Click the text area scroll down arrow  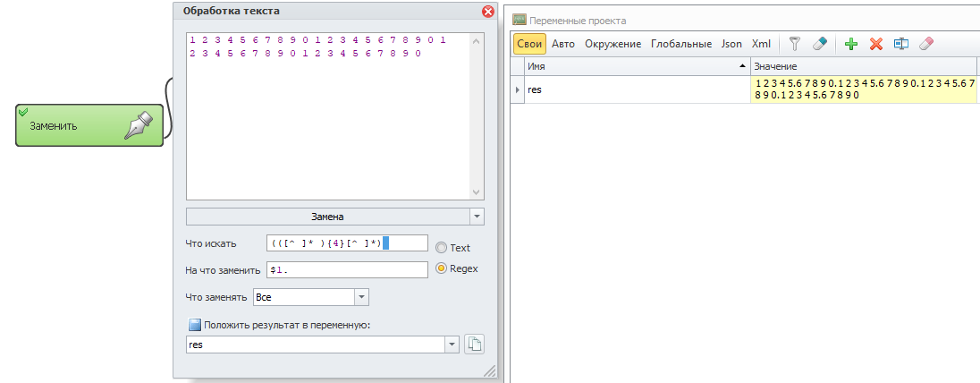[477, 192]
